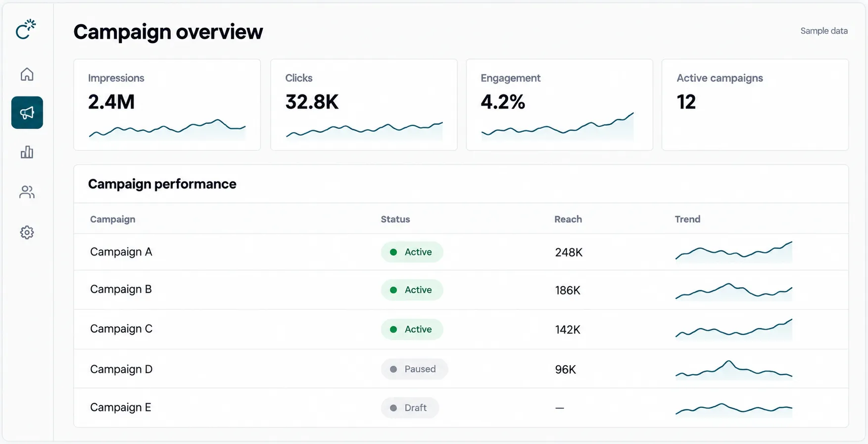Screen dimensions: 868x444
Task: Click the Campaign column header
Action: [x=112, y=219]
